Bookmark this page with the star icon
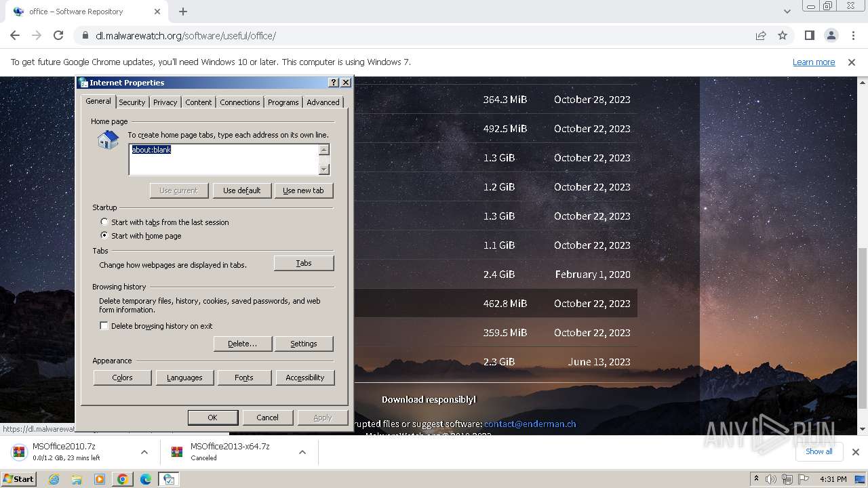Viewport: 868px width, 488px height. (x=783, y=35)
